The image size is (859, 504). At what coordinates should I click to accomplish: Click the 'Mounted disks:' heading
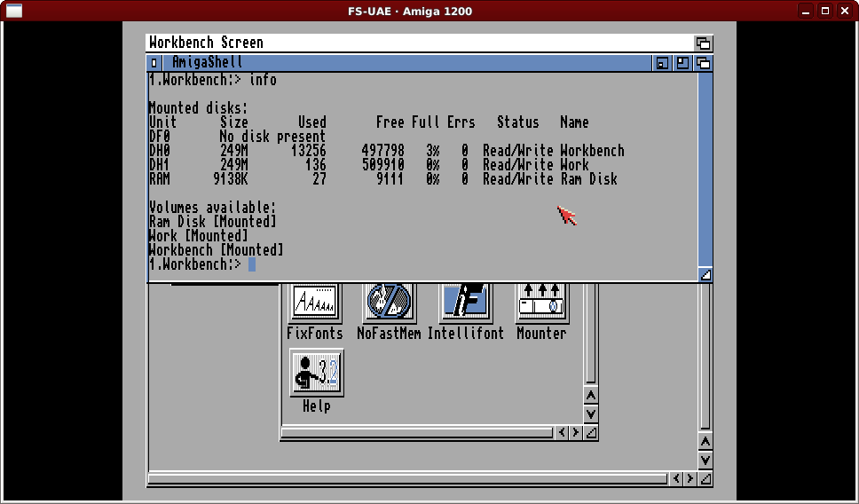tap(198, 108)
